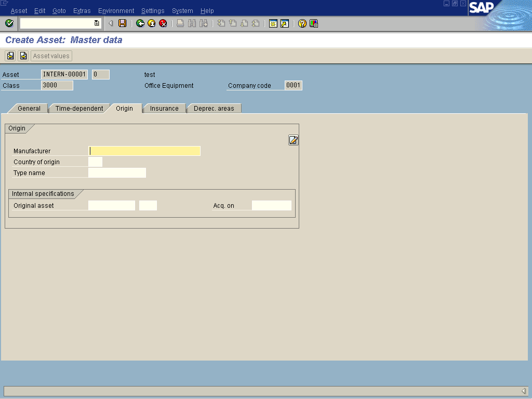Open the long text editor icon in Origin
This screenshot has height=399, width=532.
point(294,140)
